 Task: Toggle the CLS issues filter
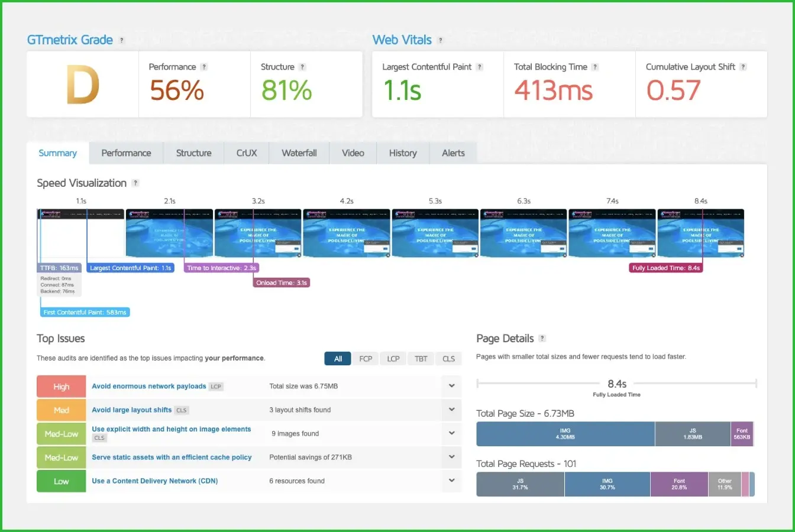click(448, 358)
